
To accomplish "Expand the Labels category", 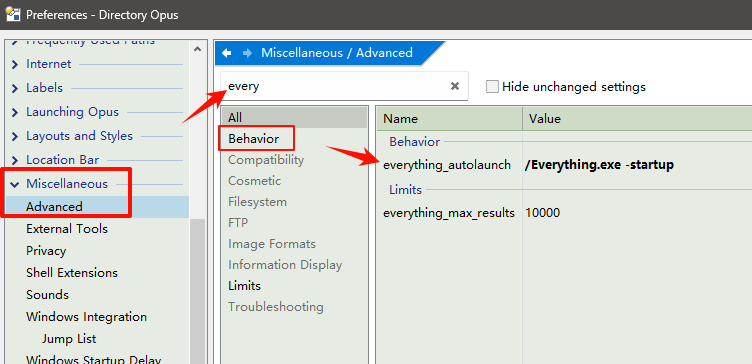I will click(x=15, y=88).
